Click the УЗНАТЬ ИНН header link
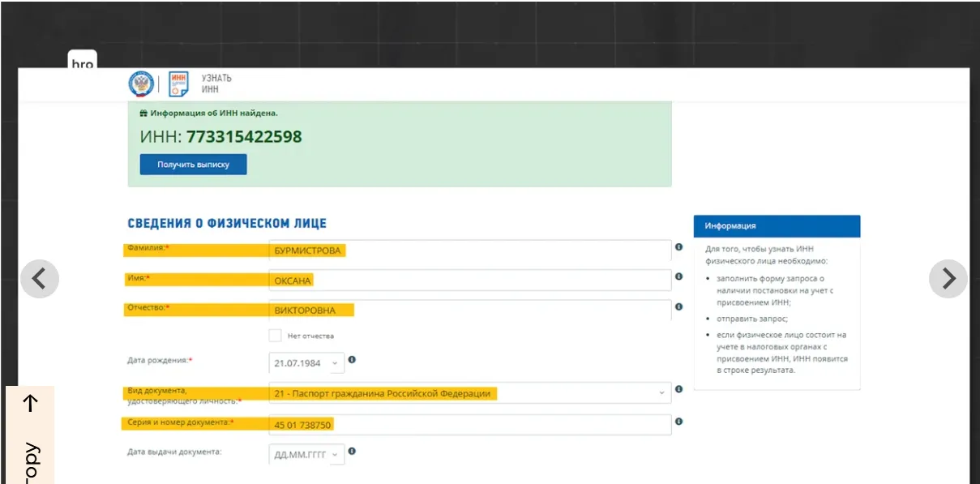 [216, 84]
